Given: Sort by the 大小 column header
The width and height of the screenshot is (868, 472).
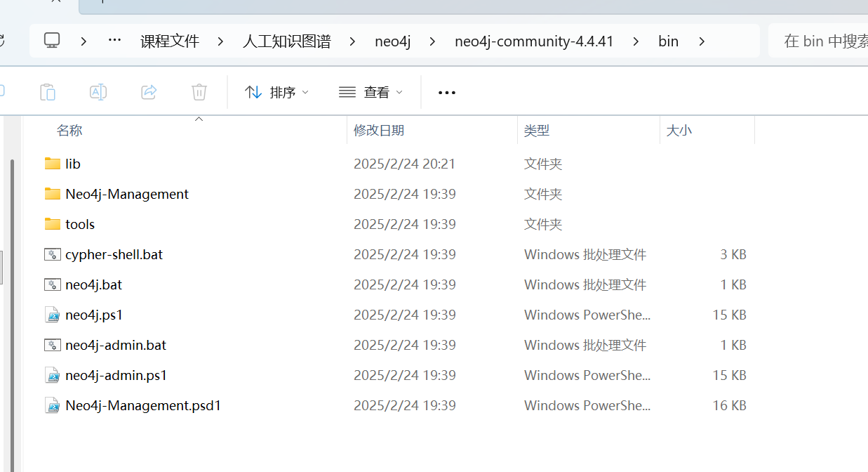Looking at the screenshot, I should 679,130.
